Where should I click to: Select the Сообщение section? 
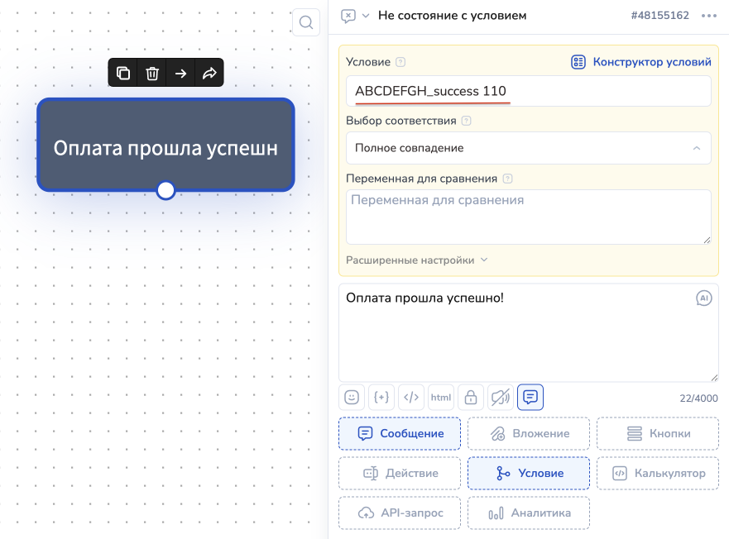click(400, 433)
